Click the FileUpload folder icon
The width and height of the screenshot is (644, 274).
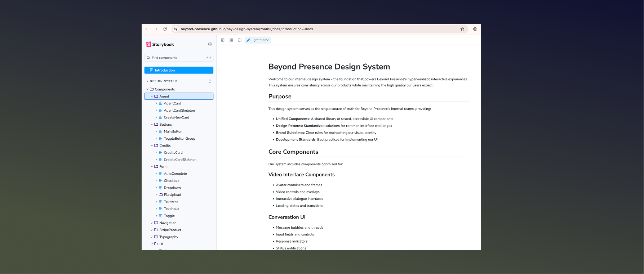[161, 195]
